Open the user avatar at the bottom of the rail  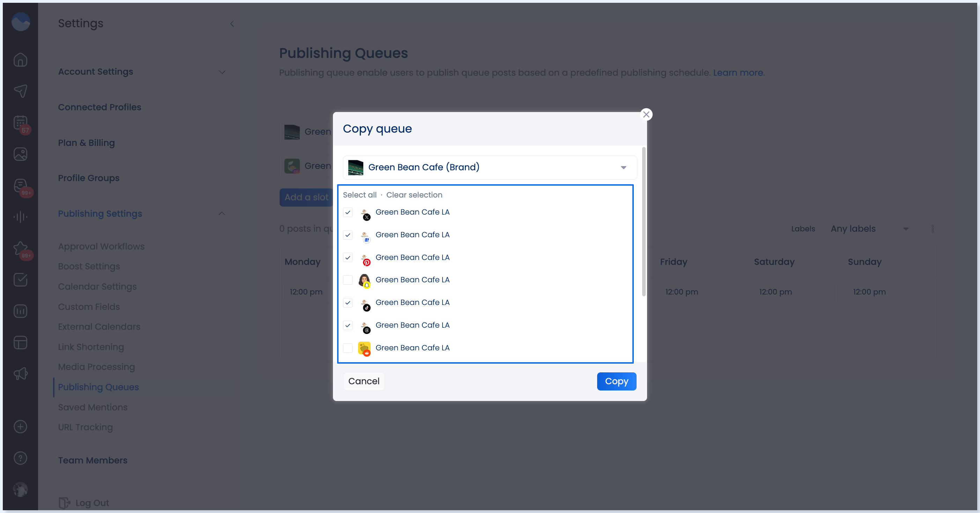click(x=20, y=489)
